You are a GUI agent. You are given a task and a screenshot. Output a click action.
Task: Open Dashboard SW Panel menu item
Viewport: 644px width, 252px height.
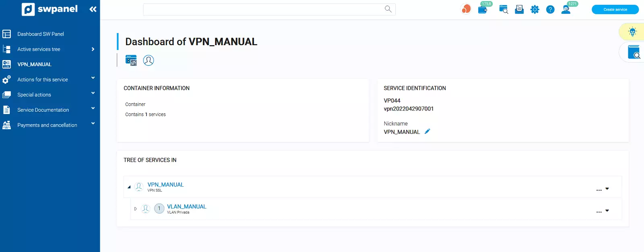coord(40,34)
